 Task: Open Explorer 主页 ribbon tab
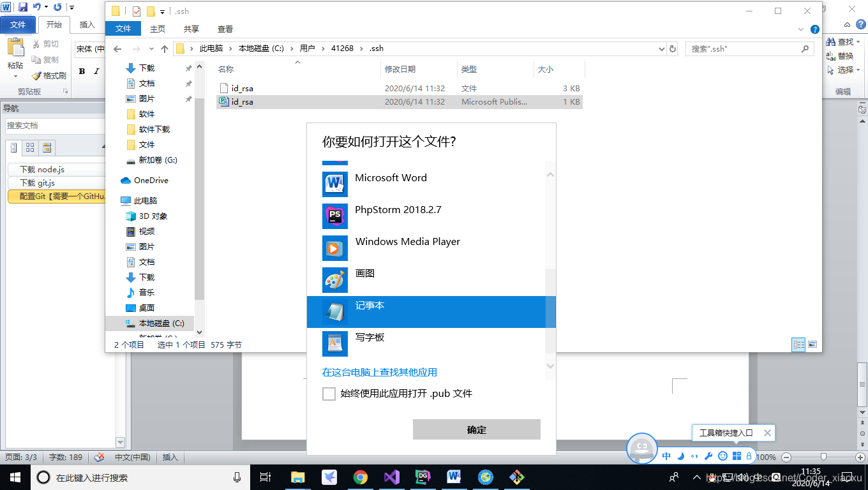[x=158, y=29]
